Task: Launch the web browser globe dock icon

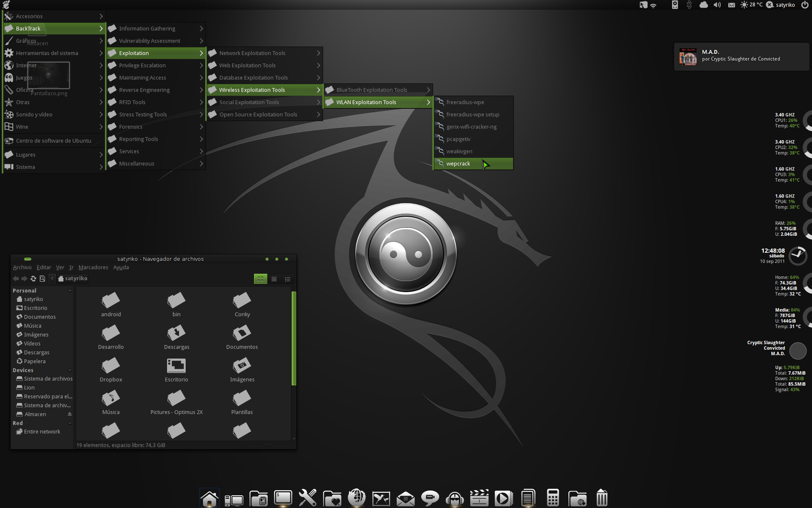Action: 357,498
